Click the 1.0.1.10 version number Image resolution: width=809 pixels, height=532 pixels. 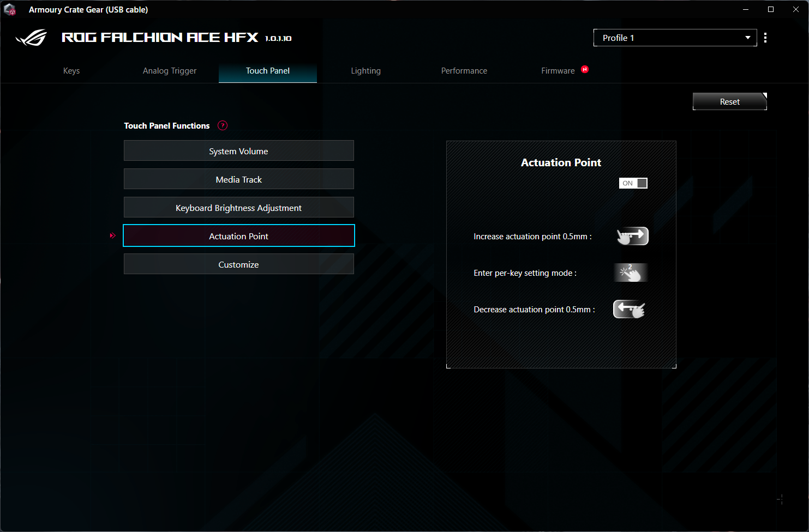point(278,39)
